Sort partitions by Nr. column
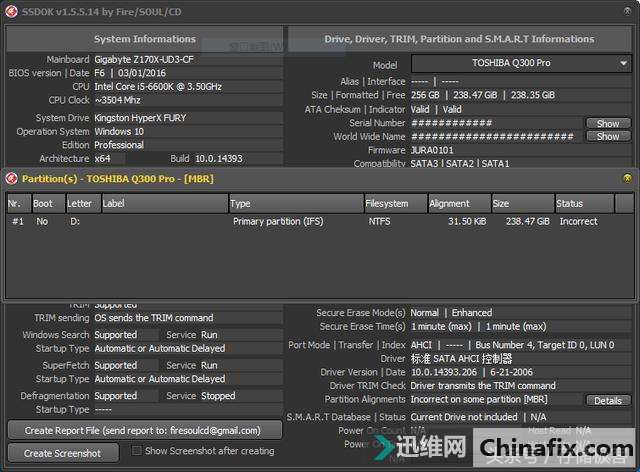640x472 pixels. (19, 203)
